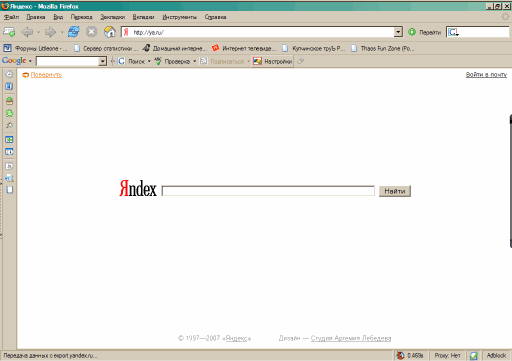Image resolution: width=512 pixels, height=361 pixels.
Task: Follow the Войти в почту link
Action: (x=486, y=75)
